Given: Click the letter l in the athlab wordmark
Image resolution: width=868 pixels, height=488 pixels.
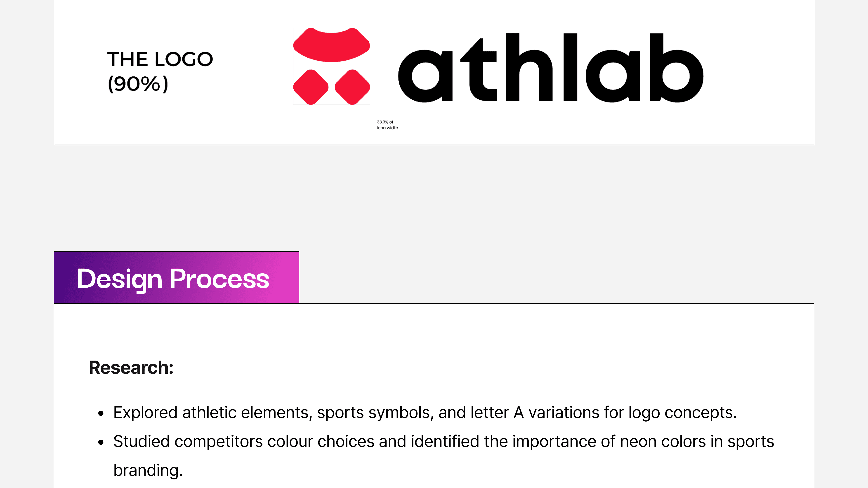Looking at the screenshot, I should [x=571, y=67].
